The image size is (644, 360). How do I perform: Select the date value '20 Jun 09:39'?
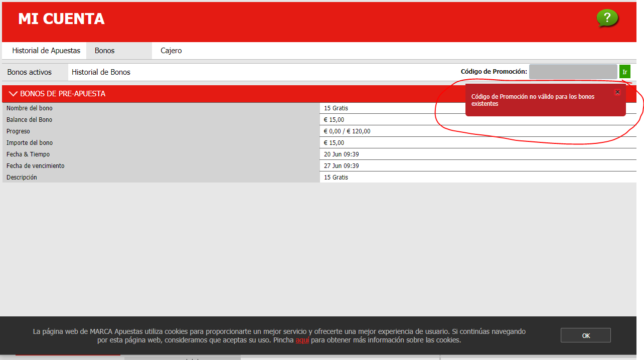(x=342, y=154)
